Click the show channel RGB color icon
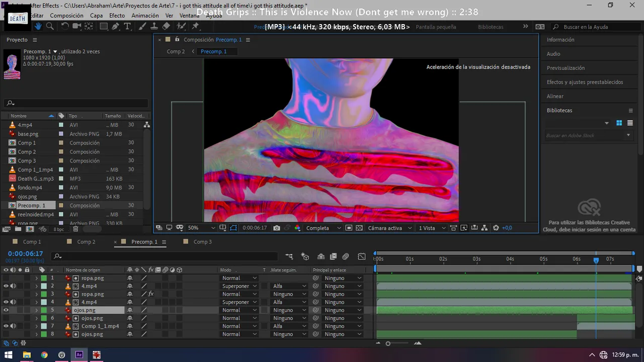644x362 pixels. pyautogui.click(x=297, y=228)
